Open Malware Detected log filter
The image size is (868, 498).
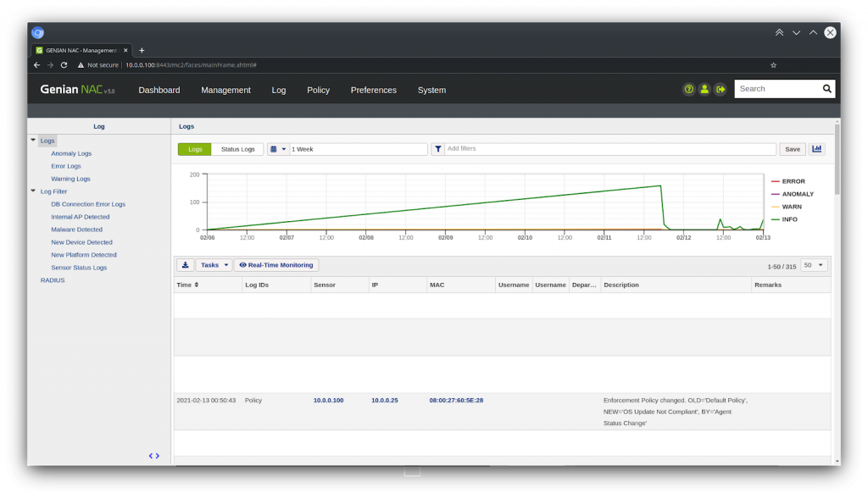76,230
